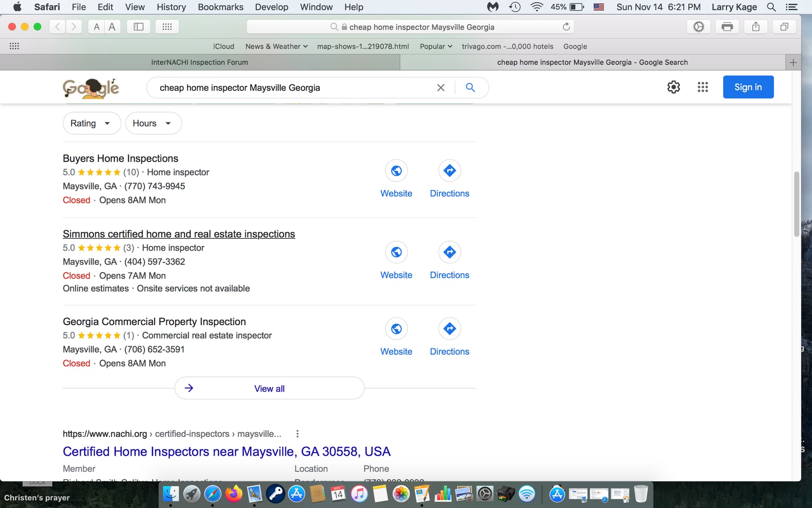Toggle the Safari sidebar button

pyautogui.click(x=138, y=27)
